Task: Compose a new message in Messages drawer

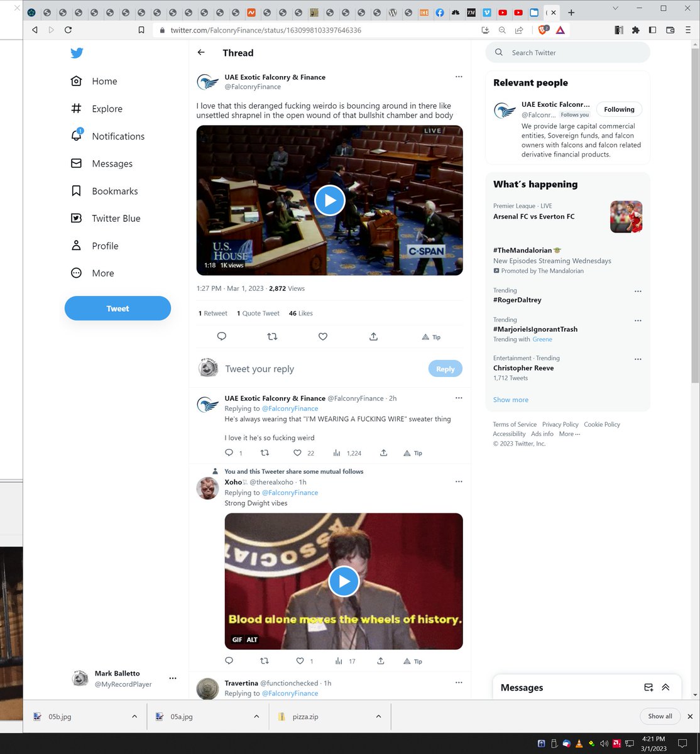Action: pyautogui.click(x=648, y=687)
